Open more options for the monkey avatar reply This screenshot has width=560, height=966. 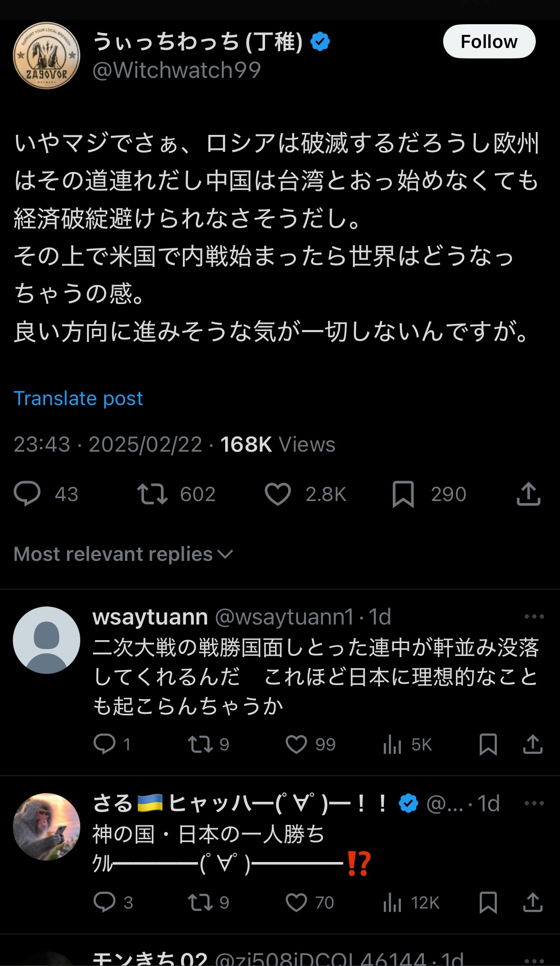[x=534, y=803]
